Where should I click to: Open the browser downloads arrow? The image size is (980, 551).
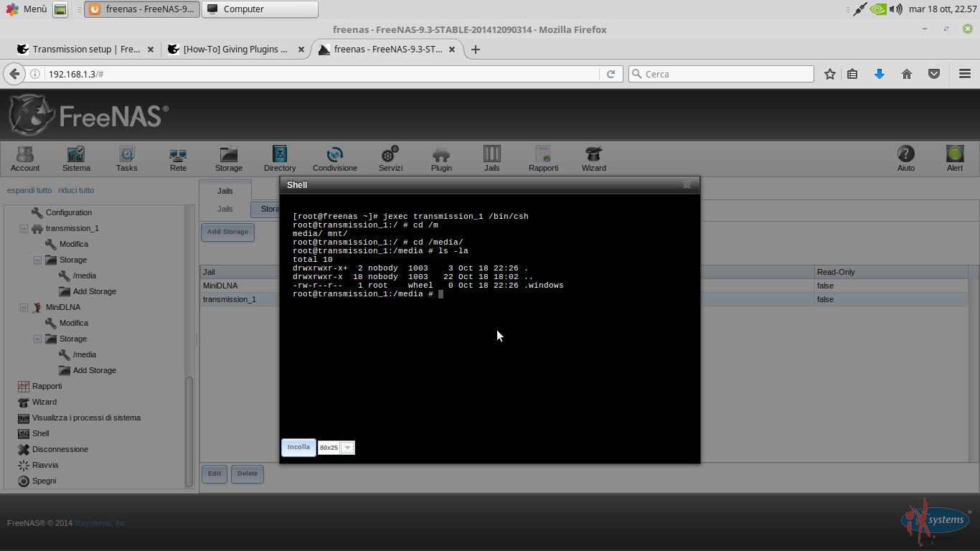pyautogui.click(x=880, y=74)
